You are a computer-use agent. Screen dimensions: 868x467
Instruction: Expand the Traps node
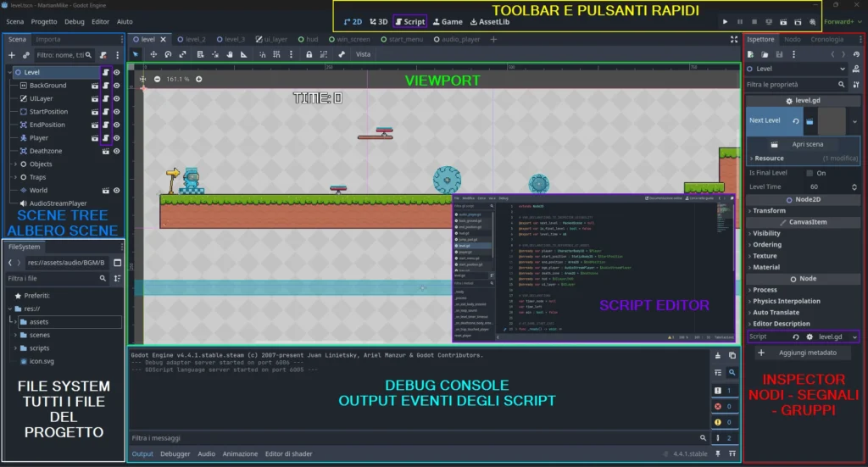pos(15,178)
